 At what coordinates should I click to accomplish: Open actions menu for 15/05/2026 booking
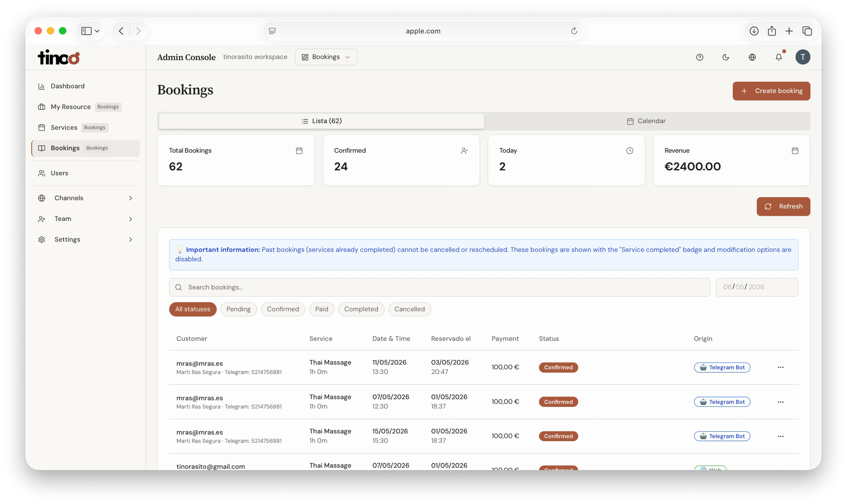780,436
